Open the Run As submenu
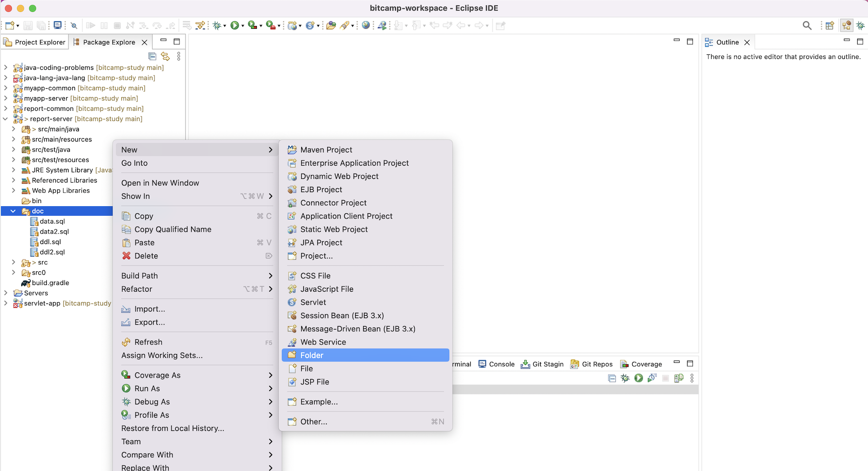 pyautogui.click(x=197, y=388)
